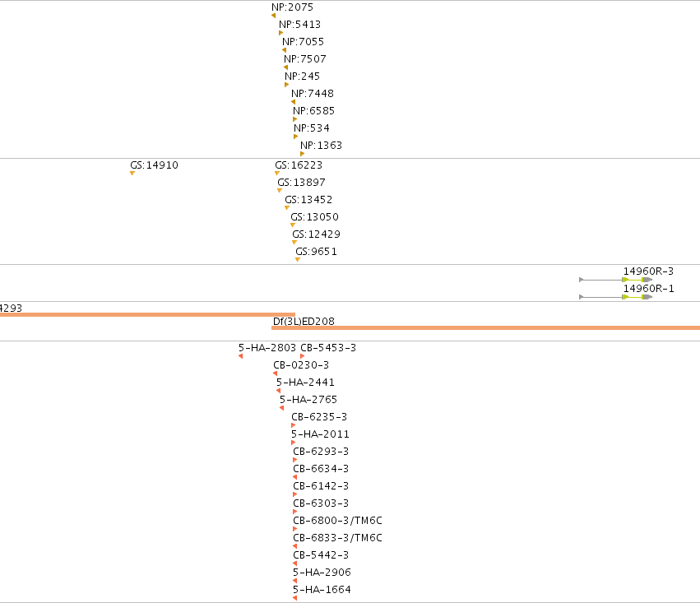Viewport: 700px width, 603px height.
Task: Click the NP:245 label
Action: (x=302, y=77)
